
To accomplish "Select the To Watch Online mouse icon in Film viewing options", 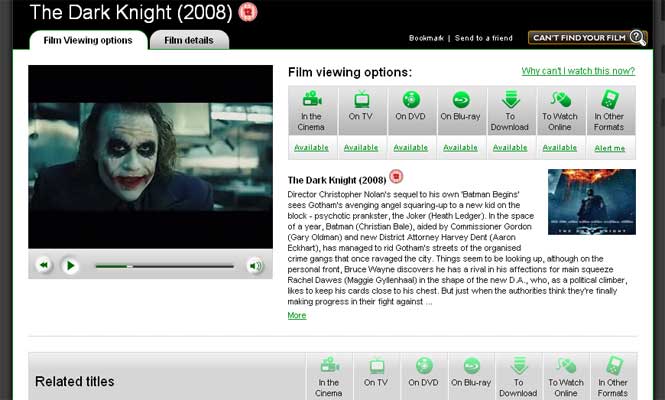I will (x=561, y=100).
